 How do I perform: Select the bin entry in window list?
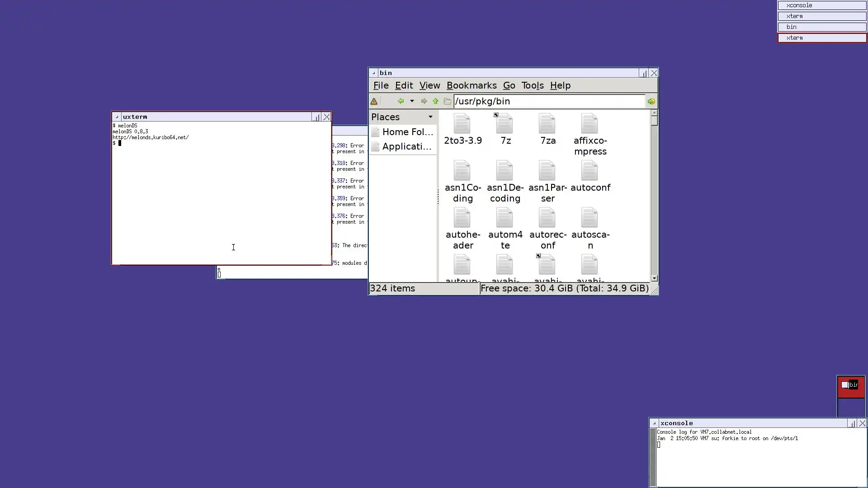tap(821, 27)
